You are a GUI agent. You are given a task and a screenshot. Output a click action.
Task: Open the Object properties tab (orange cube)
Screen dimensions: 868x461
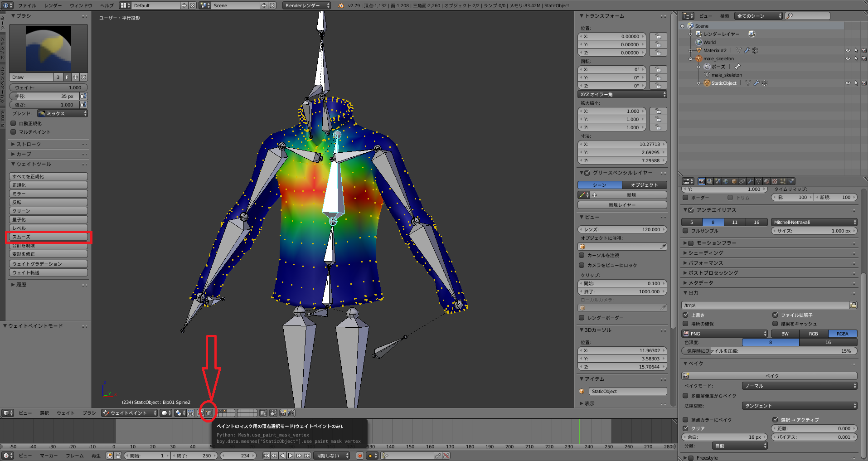pos(734,181)
